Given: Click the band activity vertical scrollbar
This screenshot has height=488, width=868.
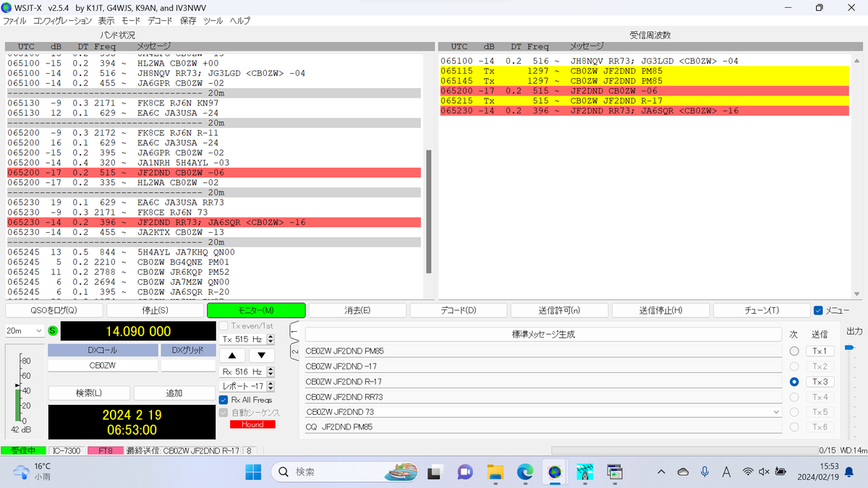Looking at the screenshot, I should click(x=428, y=212).
